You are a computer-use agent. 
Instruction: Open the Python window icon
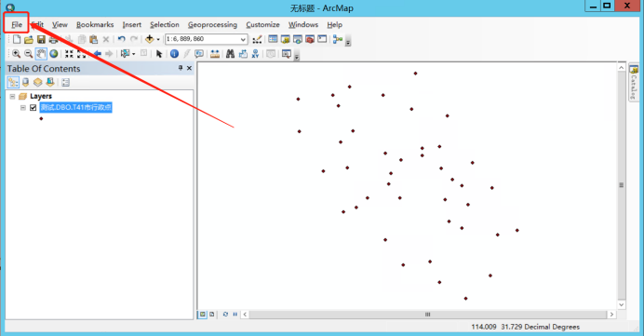[x=322, y=39]
